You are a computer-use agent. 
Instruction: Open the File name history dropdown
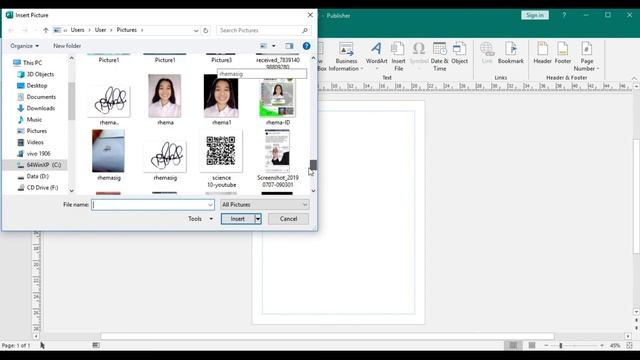click(210, 204)
